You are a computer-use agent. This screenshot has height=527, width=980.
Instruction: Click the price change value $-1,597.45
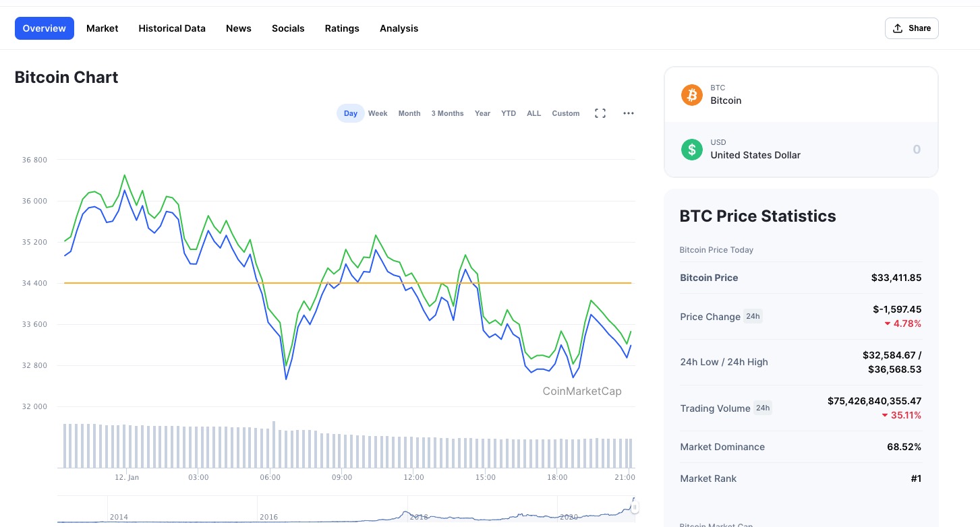tap(897, 309)
